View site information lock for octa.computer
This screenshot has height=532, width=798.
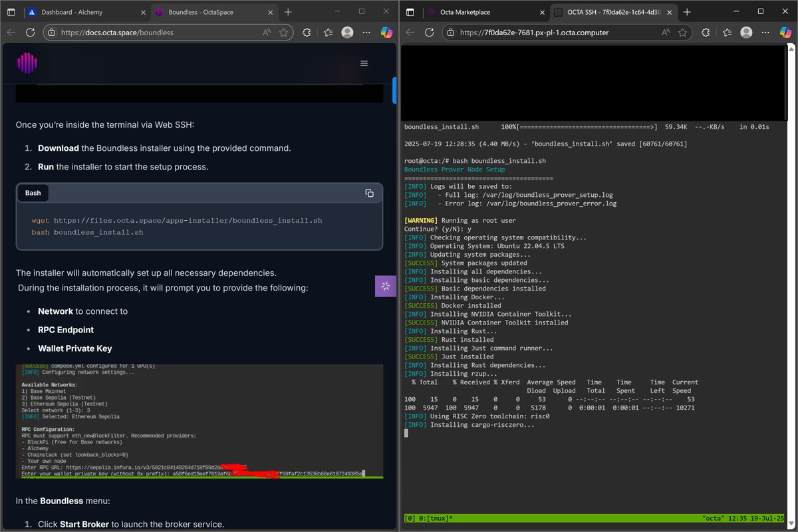point(452,32)
